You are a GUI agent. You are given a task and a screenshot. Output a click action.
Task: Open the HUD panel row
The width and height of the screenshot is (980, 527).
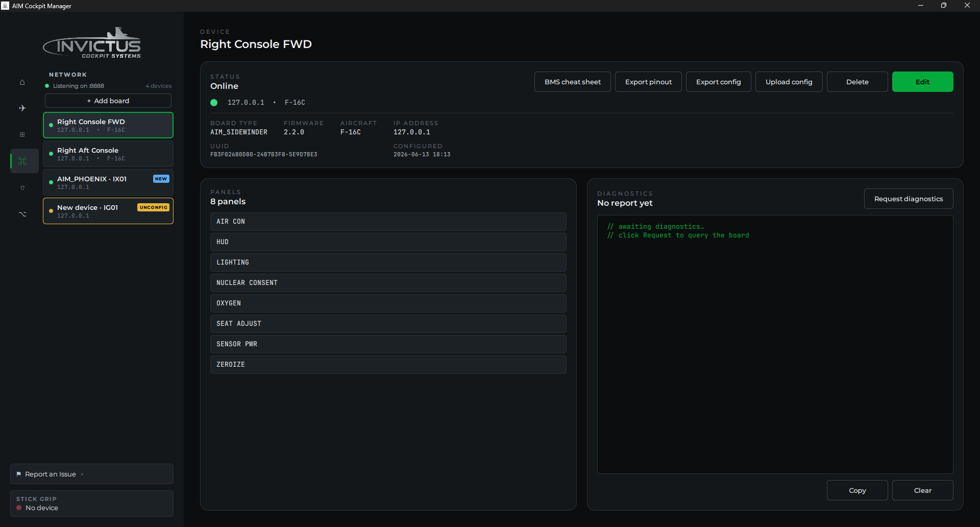coord(388,242)
